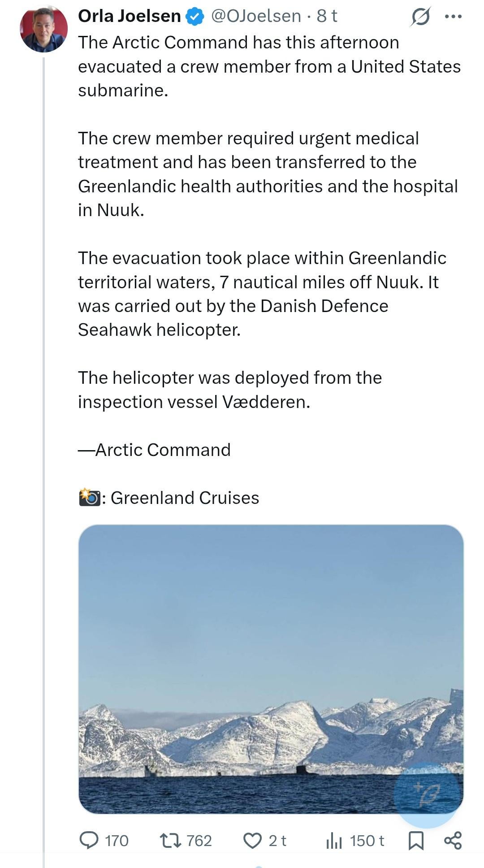Open Orla Joelsen's profile avatar
Image resolution: width=484 pixels, height=868 pixels.
[x=43, y=30]
